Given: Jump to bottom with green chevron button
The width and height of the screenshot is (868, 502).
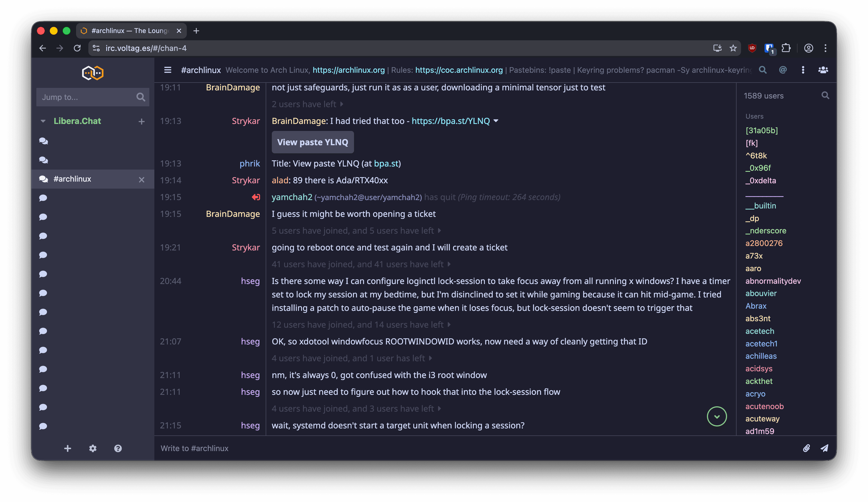Looking at the screenshot, I should [x=716, y=416].
